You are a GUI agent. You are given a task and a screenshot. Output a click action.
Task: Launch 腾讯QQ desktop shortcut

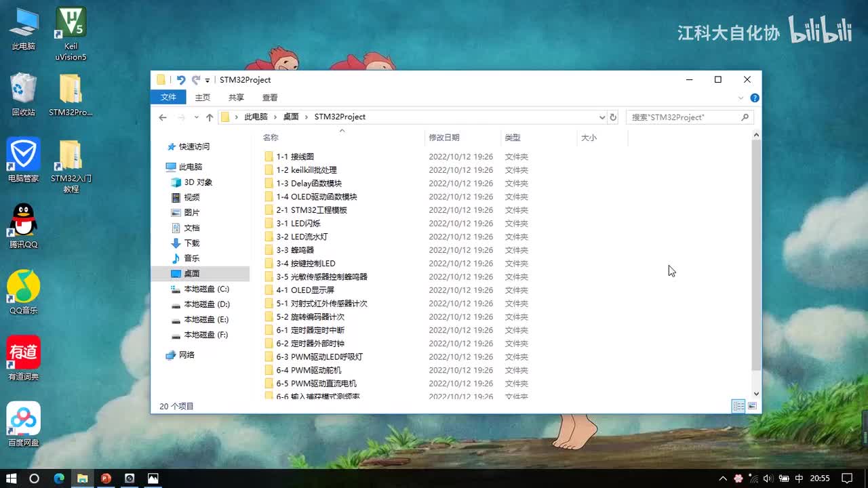coord(24,226)
